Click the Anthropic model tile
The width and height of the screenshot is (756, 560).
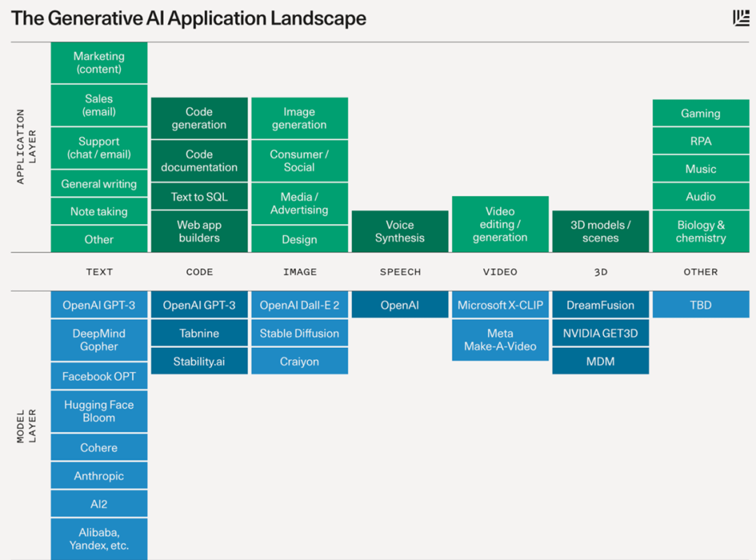click(x=99, y=476)
